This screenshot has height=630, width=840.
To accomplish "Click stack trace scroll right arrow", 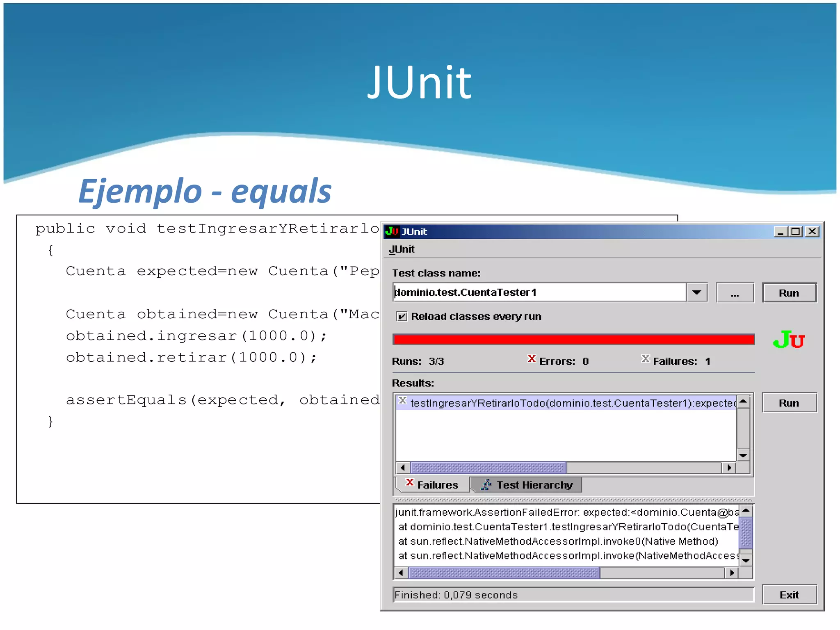I will pyautogui.click(x=732, y=573).
